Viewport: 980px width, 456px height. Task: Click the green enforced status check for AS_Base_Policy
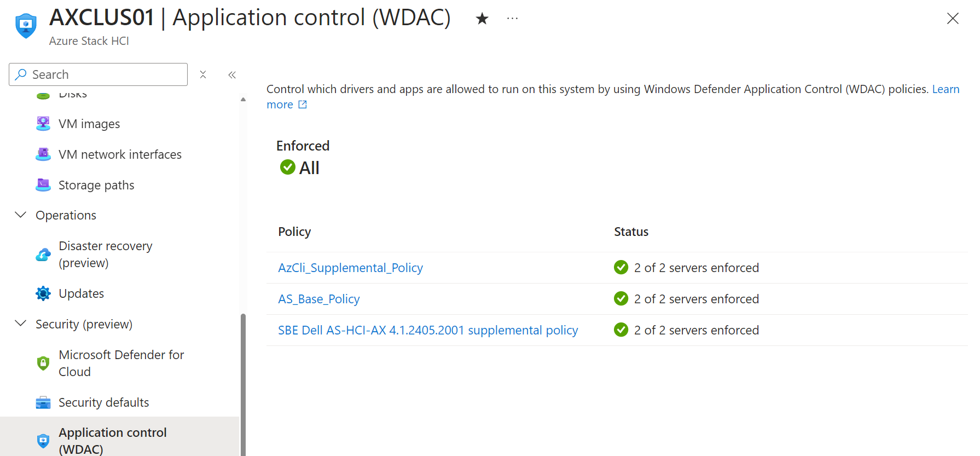(x=621, y=298)
